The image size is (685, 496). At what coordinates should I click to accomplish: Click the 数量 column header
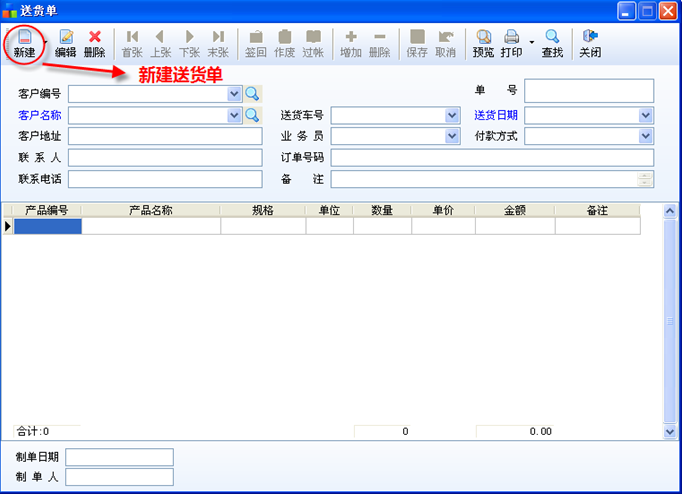382,211
